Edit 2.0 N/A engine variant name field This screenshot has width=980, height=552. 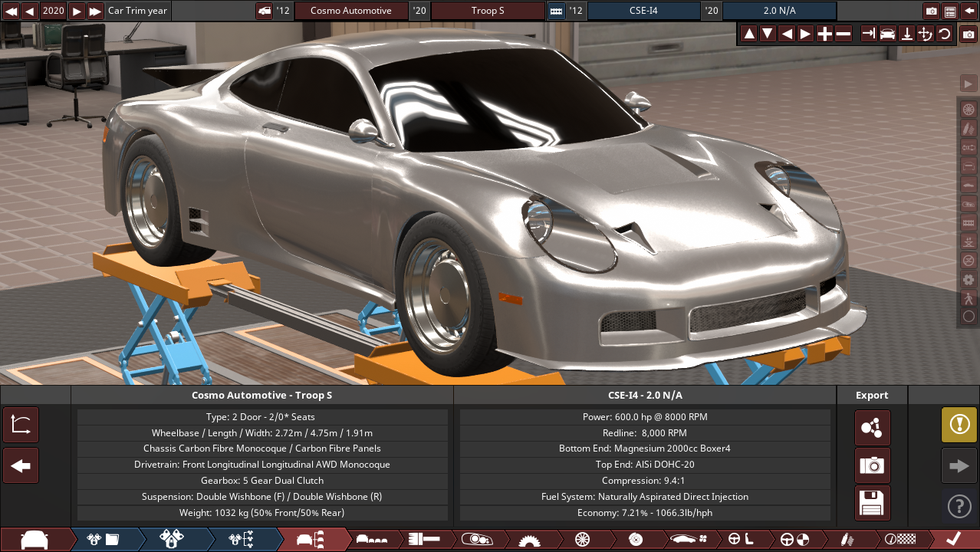coord(780,11)
